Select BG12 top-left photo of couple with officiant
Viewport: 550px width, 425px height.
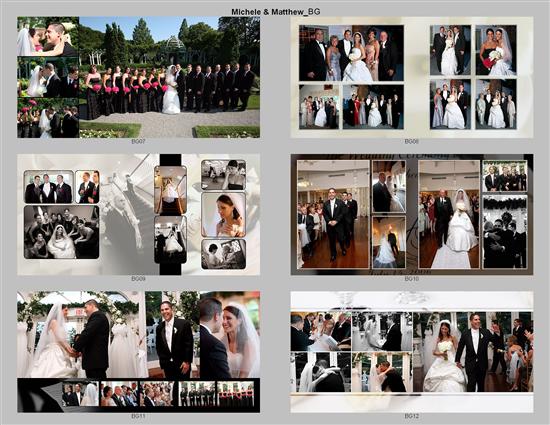click(x=321, y=331)
